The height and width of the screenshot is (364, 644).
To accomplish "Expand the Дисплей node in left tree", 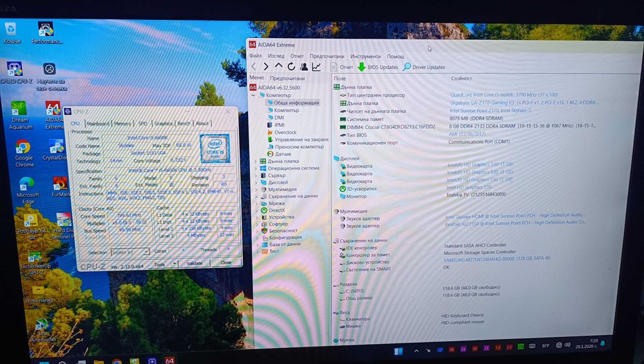I will click(x=257, y=182).
